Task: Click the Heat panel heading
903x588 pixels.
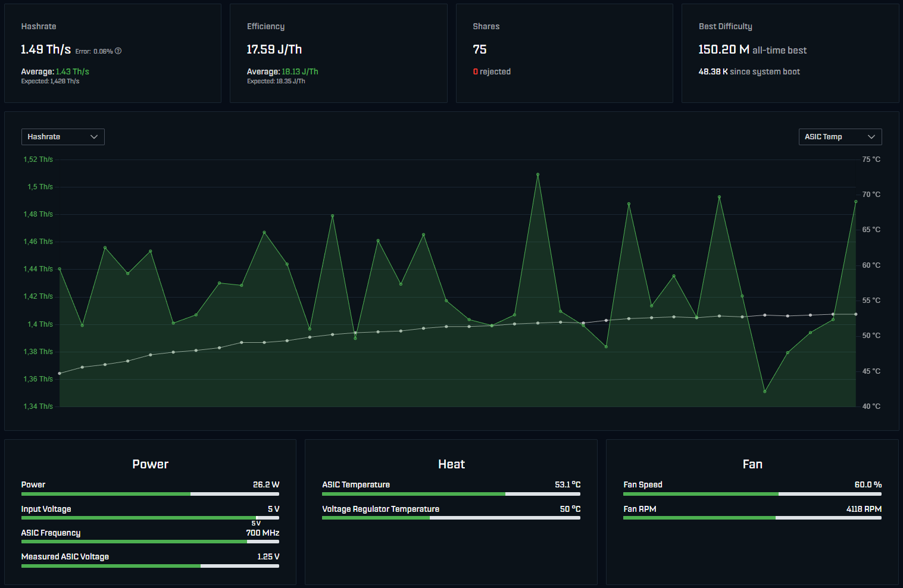Action: click(451, 464)
